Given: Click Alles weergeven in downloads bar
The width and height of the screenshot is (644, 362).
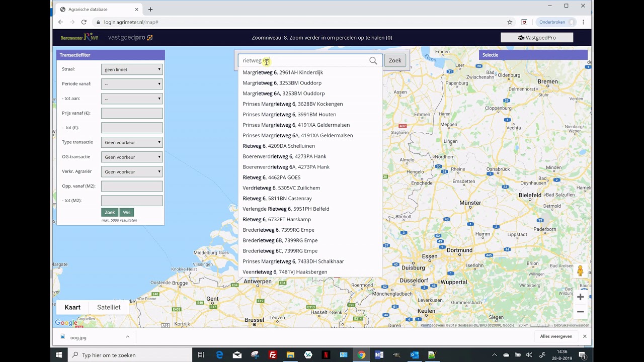Looking at the screenshot, I should 556,336.
